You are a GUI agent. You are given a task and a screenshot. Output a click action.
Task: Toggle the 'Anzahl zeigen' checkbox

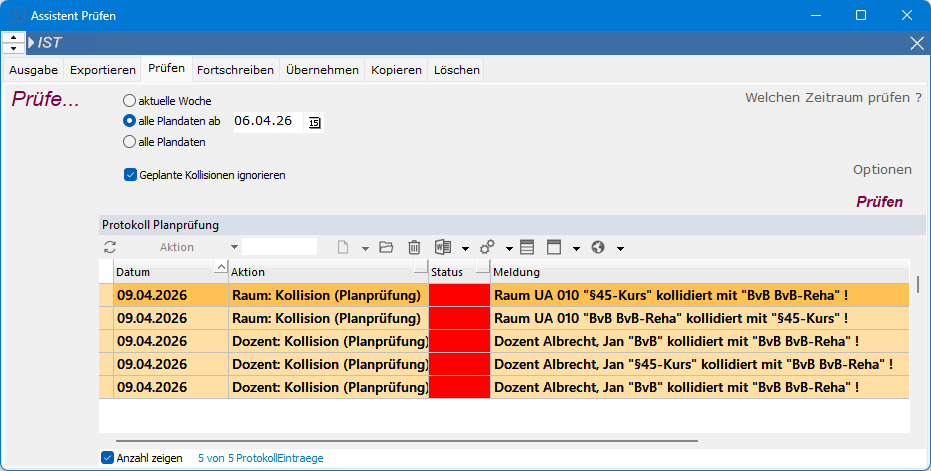click(x=108, y=458)
